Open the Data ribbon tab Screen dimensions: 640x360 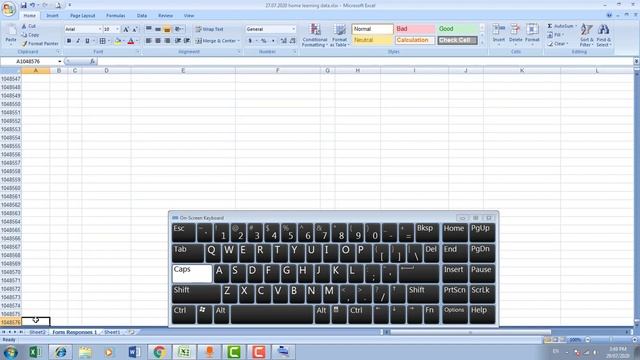coord(142,16)
